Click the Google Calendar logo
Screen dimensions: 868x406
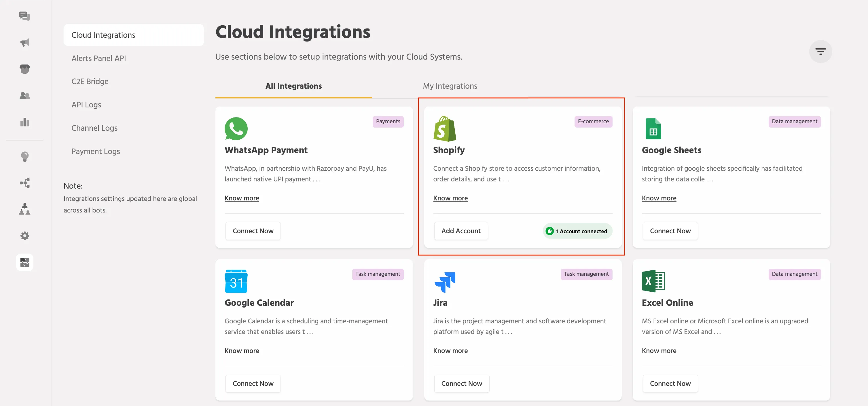[x=236, y=281]
